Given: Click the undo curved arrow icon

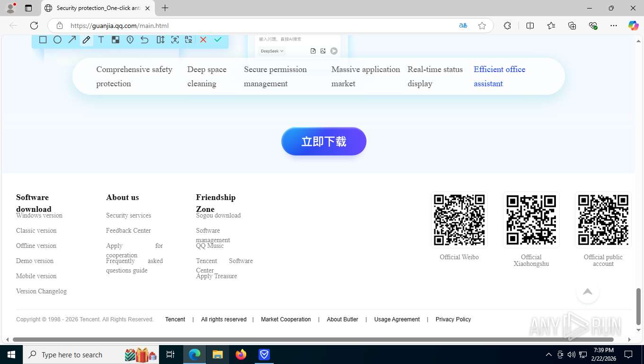Looking at the screenshot, I should click(144, 40).
